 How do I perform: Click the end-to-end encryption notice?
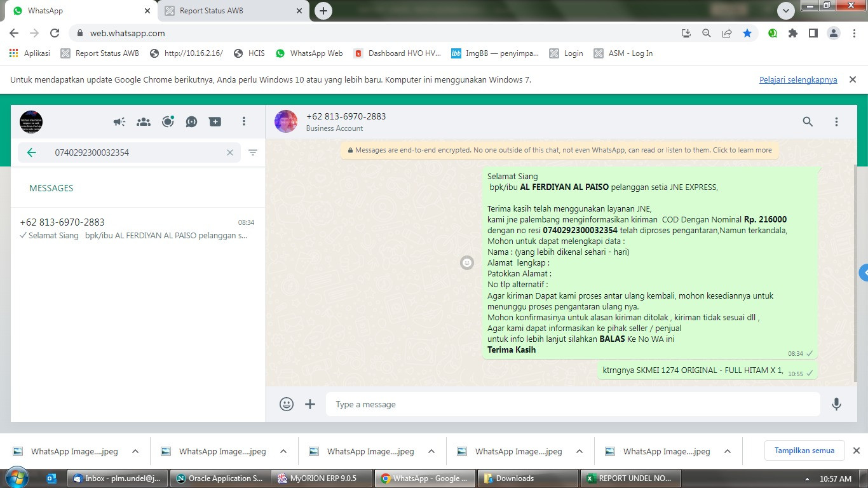560,151
